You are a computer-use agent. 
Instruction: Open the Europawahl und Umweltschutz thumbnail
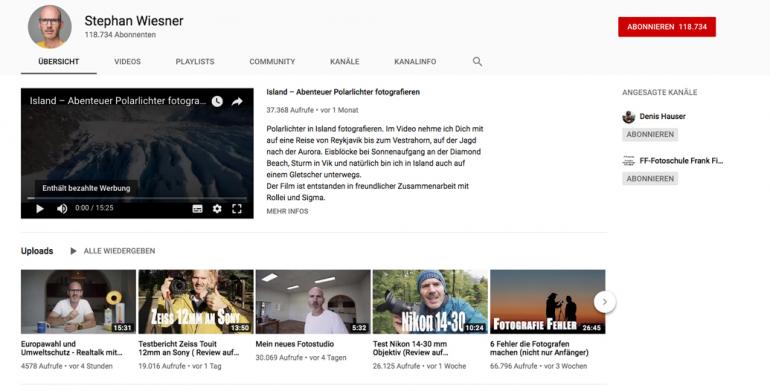pyautogui.click(x=78, y=302)
